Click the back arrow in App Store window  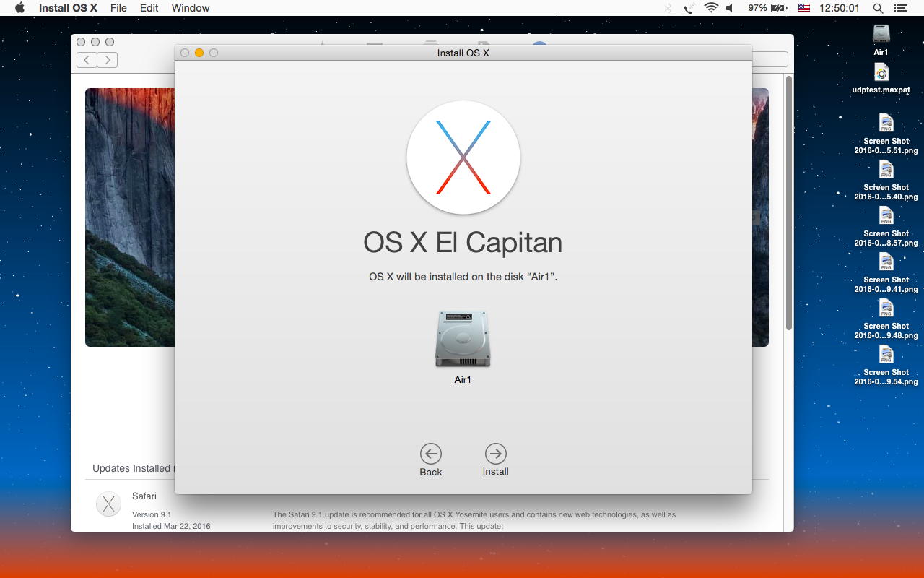pyautogui.click(x=87, y=60)
